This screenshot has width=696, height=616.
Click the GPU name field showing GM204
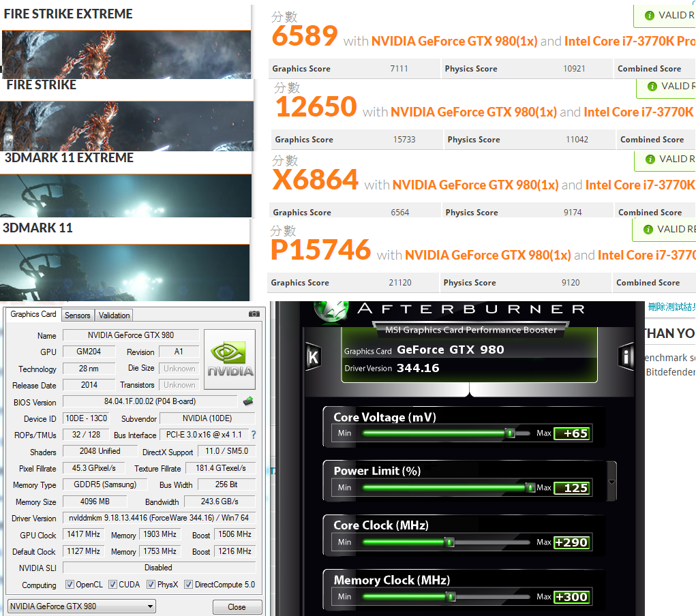(89, 352)
